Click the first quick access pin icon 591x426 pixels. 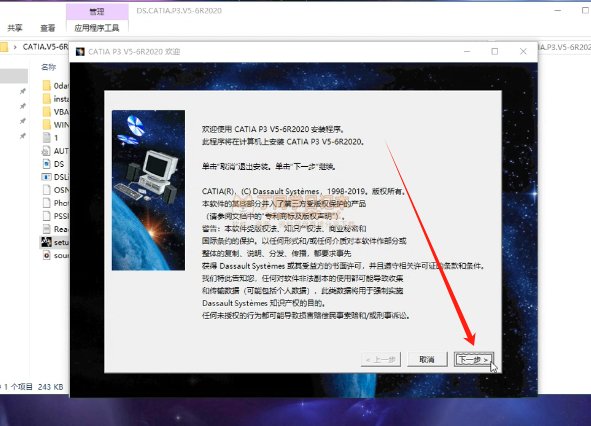[23, 92]
